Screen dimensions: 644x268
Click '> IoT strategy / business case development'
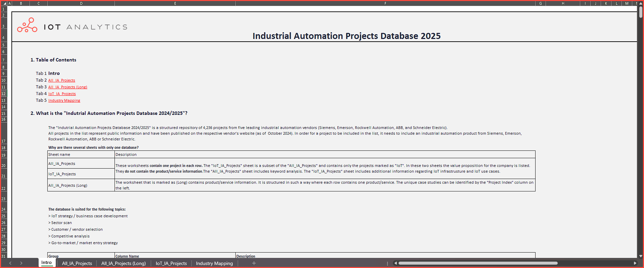[x=88, y=216]
